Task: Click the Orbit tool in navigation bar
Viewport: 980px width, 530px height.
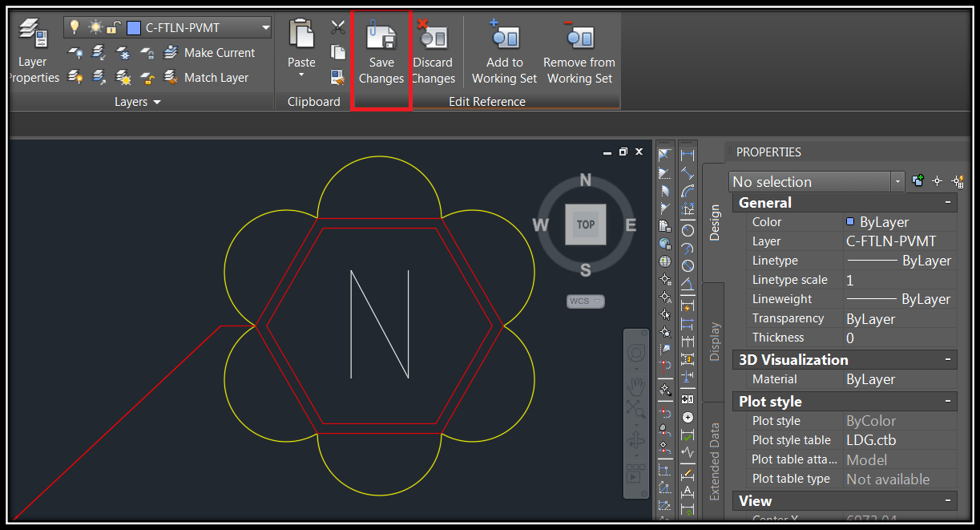Action: pyautogui.click(x=637, y=441)
